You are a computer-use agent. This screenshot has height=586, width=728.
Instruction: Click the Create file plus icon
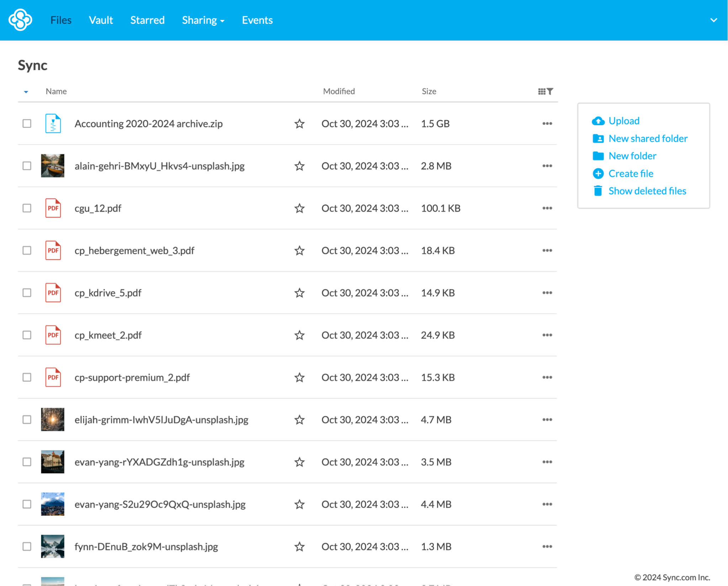pyautogui.click(x=598, y=174)
